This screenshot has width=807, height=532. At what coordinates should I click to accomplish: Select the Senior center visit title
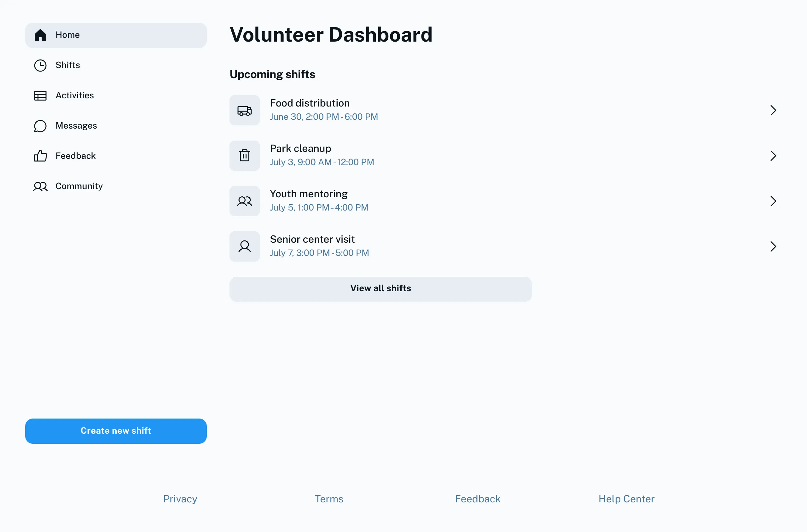(x=312, y=239)
